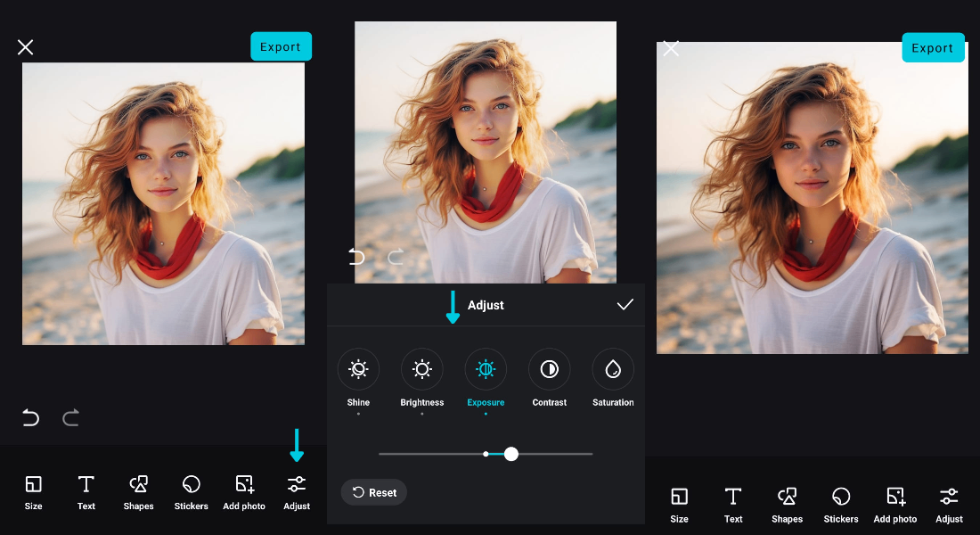Open Size tool in left editor panel
Viewport: 980px width, 535px height.
(x=33, y=492)
